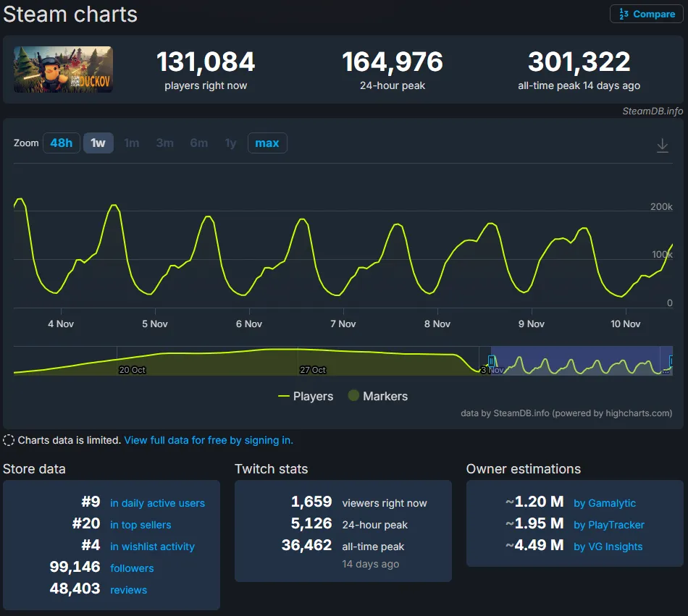Open the reviews link
Screen dimensions: 688x616
tap(128, 590)
